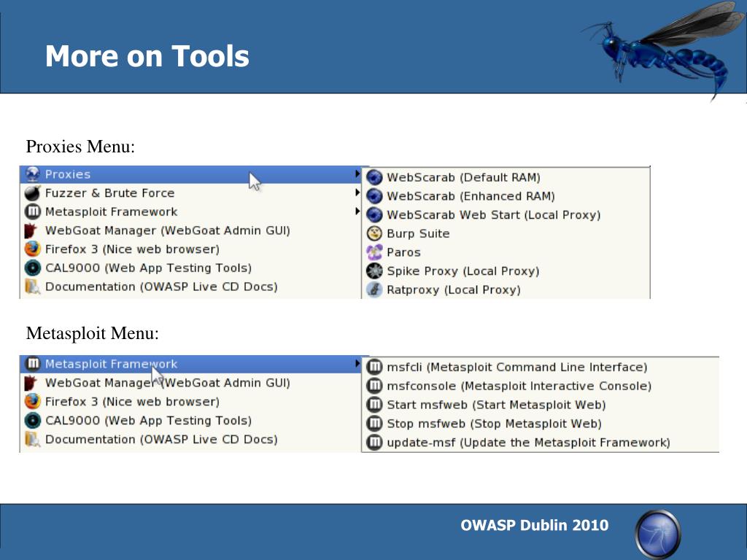Open WebGoat Manager label in upper menu
This screenshot has width=747, height=560.
pyautogui.click(x=167, y=230)
